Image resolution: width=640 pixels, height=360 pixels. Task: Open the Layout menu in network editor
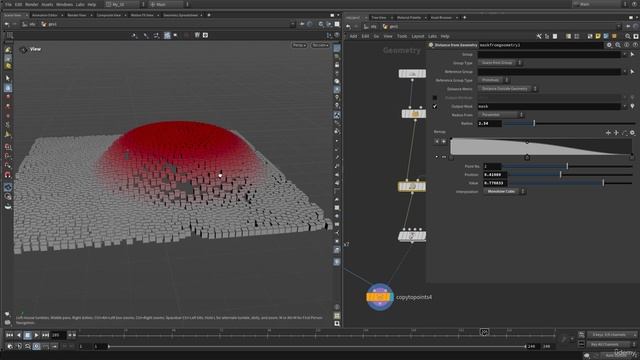(418, 36)
